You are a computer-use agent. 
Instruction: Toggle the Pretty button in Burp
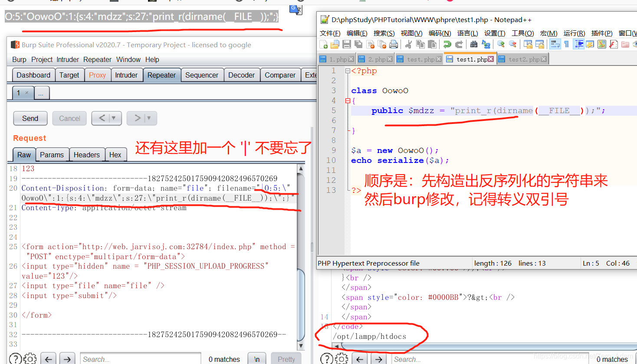click(286, 359)
